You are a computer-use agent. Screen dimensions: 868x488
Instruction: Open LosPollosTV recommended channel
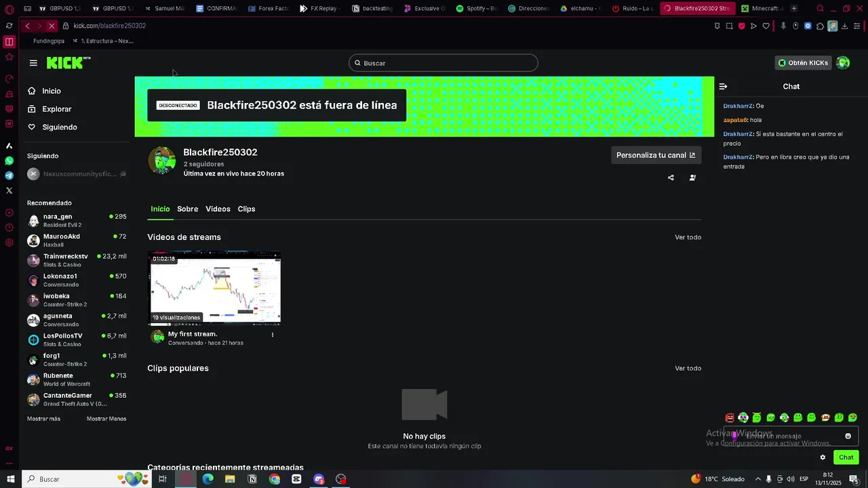tap(77, 340)
